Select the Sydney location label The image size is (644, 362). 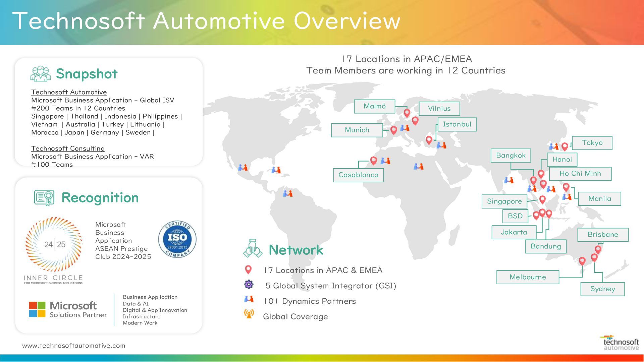coord(603,289)
